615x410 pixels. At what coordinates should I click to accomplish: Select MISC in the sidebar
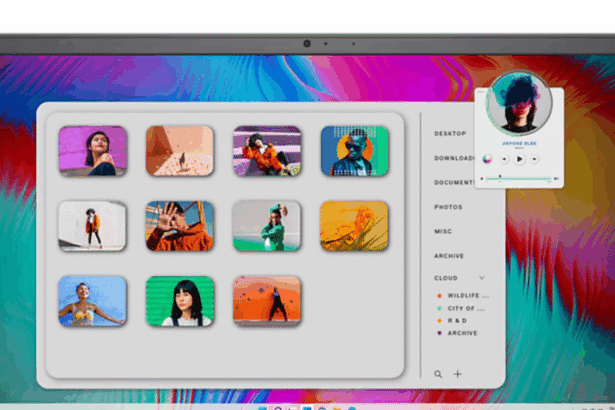point(443,231)
